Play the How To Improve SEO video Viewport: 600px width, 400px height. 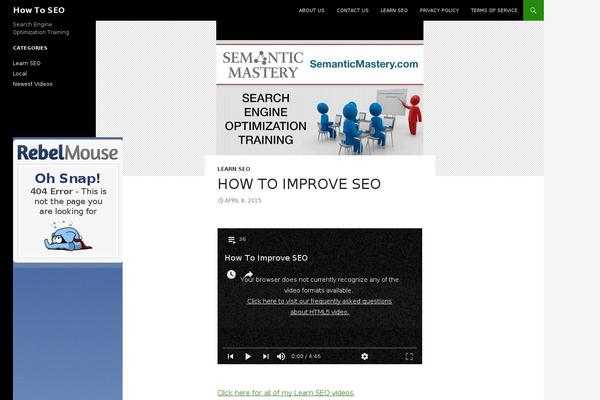coord(248,356)
